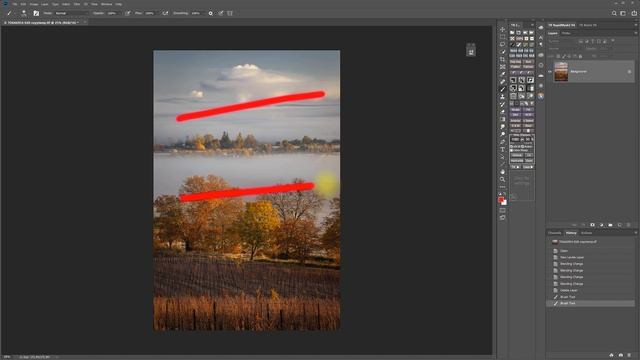Screen dimensions: 640x360
Task: Toggle the brush settings panel
Action: pos(36,13)
